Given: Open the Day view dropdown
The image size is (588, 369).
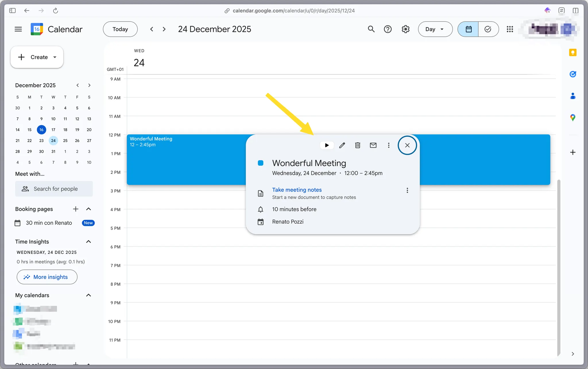Looking at the screenshot, I should (x=435, y=29).
